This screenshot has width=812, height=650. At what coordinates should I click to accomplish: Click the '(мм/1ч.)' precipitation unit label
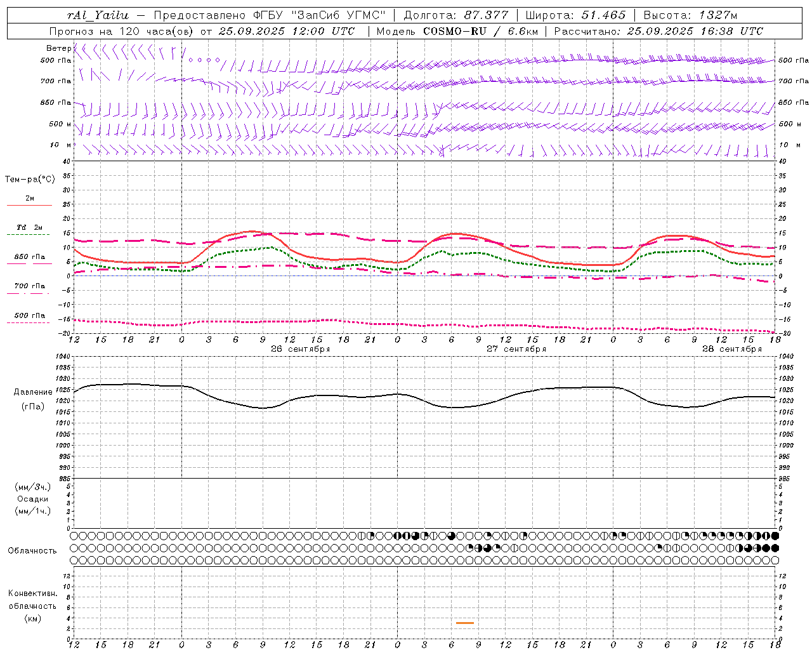[x=33, y=511]
